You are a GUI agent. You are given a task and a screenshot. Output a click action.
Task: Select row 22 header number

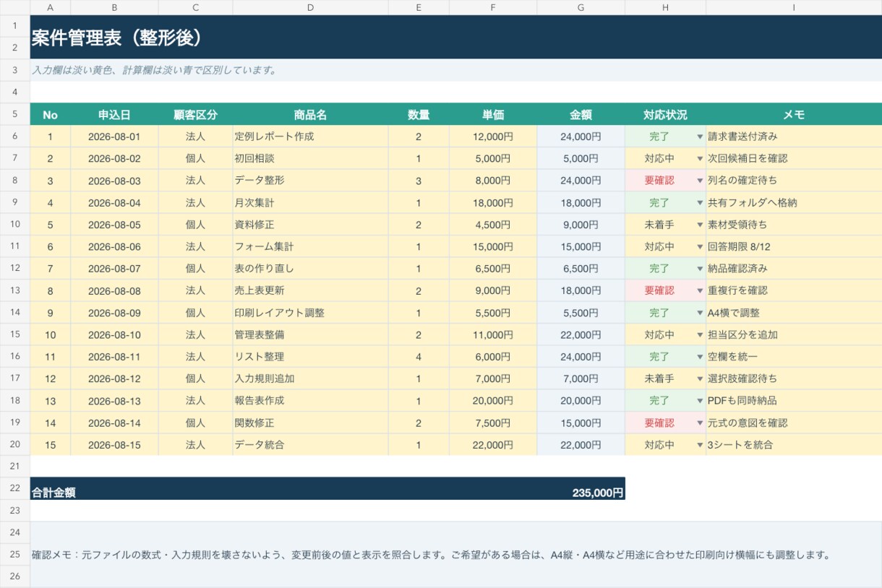click(x=14, y=488)
